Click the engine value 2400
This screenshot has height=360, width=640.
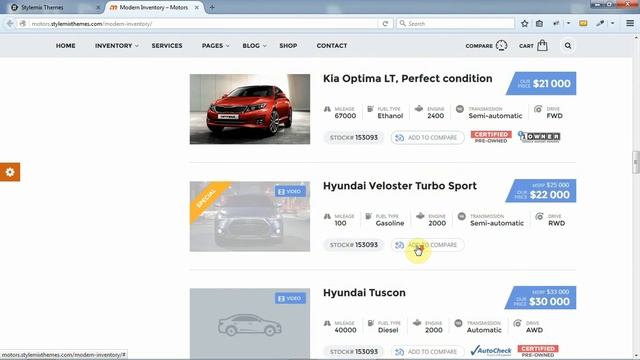436,116
